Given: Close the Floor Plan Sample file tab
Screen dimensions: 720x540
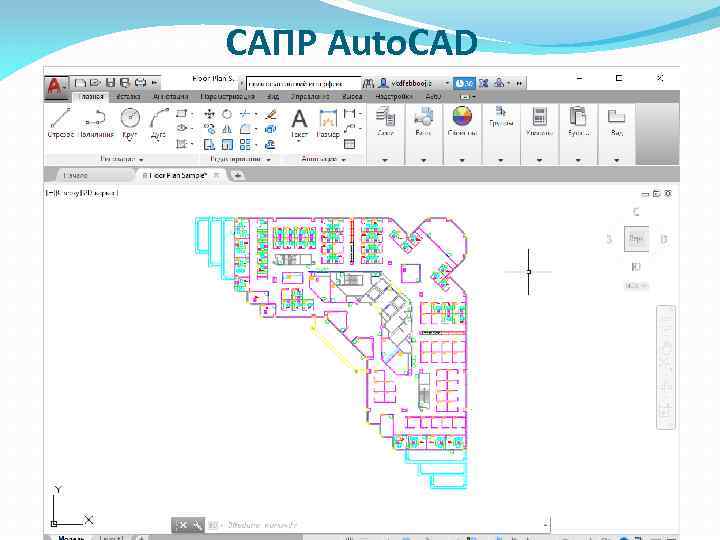Looking at the screenshot, I should click(x=216, y=175).
